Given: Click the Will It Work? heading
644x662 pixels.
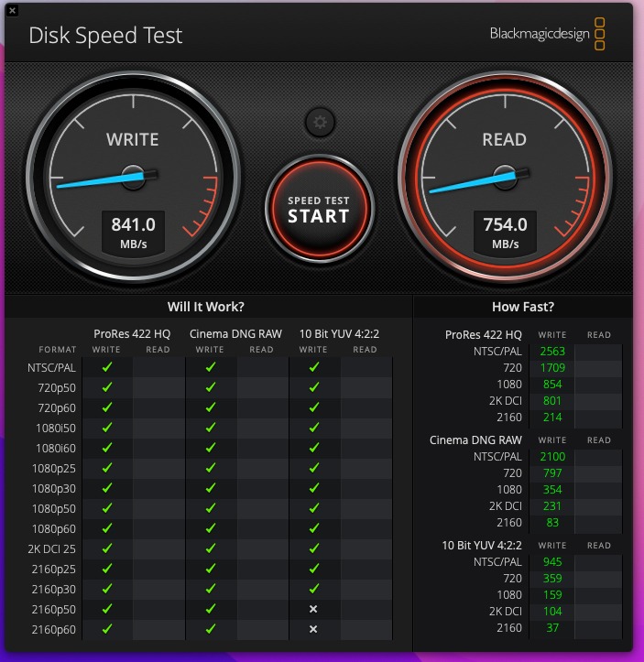Looking at the screenshot, I should (x=205, y=307).
